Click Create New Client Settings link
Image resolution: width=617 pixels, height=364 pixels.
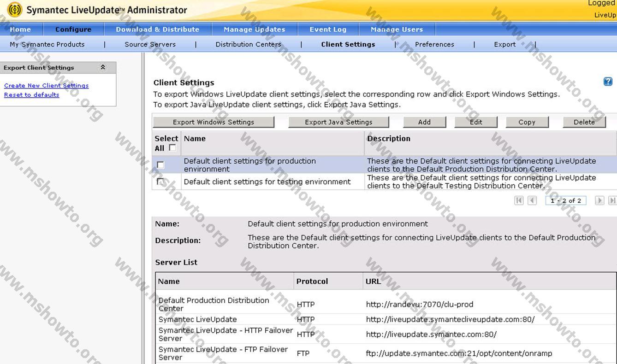tap(46, 85)
